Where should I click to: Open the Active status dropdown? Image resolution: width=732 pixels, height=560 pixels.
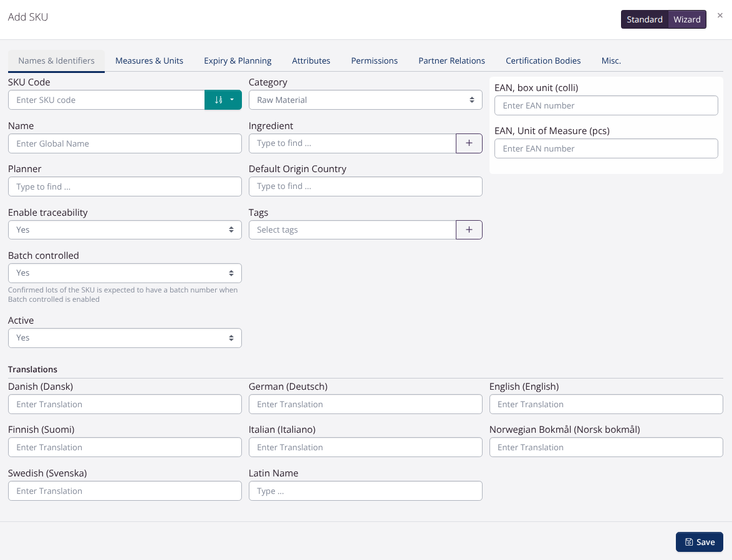point(125,337)
